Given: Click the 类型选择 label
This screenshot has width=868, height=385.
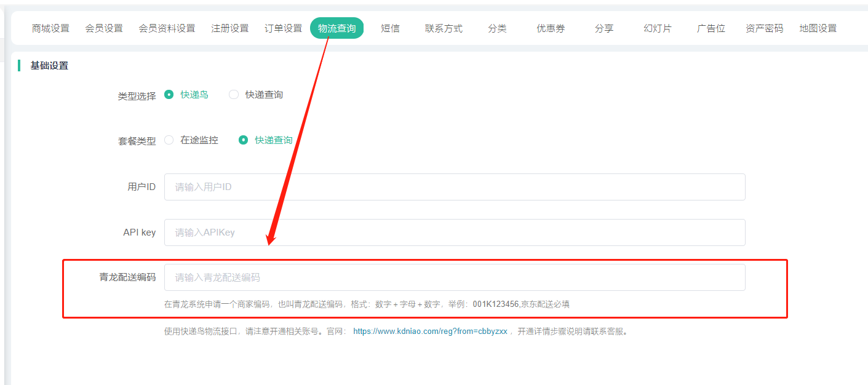Looking at the screenshot, I should tap(137, 96).
